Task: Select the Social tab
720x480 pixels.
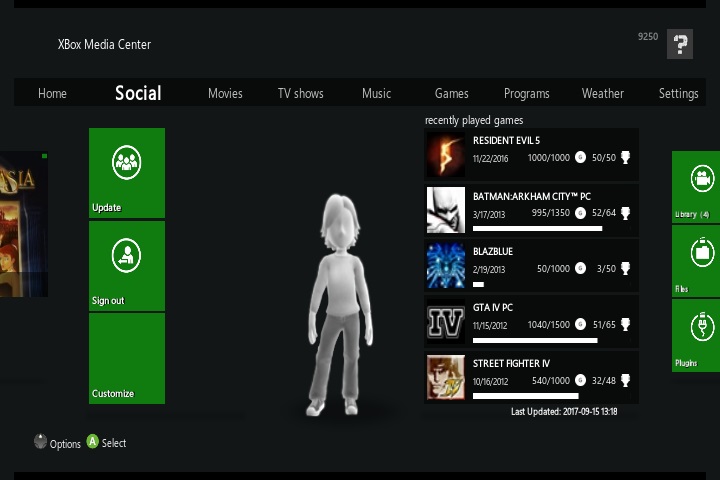Action: tap(138, 93)
